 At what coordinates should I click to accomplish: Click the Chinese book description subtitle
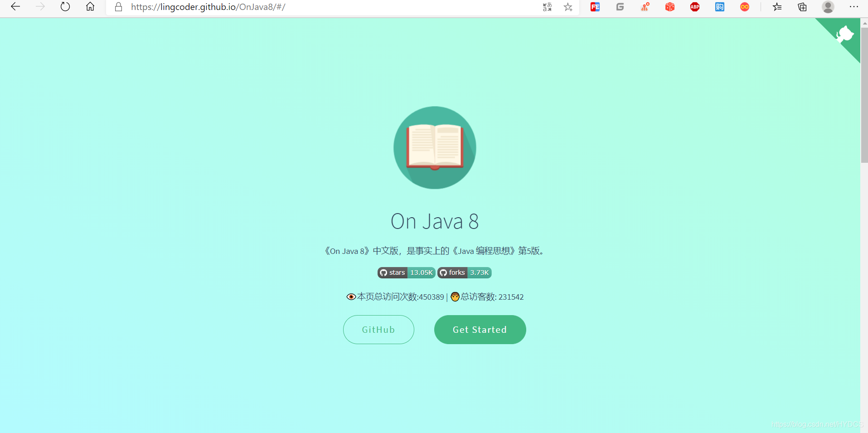coord(435,251)
